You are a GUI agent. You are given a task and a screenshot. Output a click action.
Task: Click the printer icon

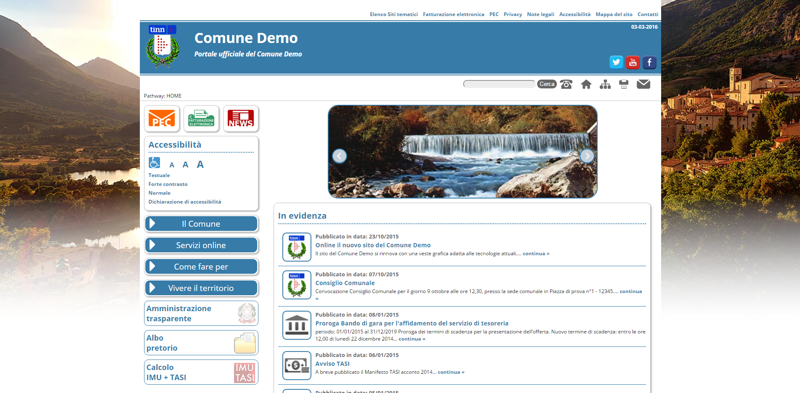pyautogui.click(x=623, y=84)
